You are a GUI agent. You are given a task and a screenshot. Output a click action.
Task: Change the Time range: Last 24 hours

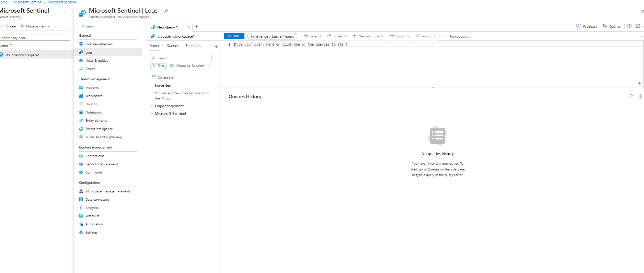click(x=272, y=36)
